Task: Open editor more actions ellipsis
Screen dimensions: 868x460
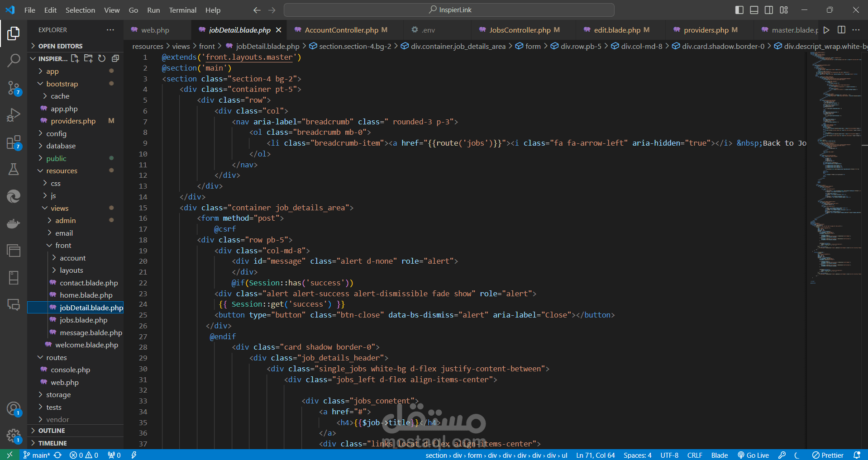Action: tap(856, 30)
